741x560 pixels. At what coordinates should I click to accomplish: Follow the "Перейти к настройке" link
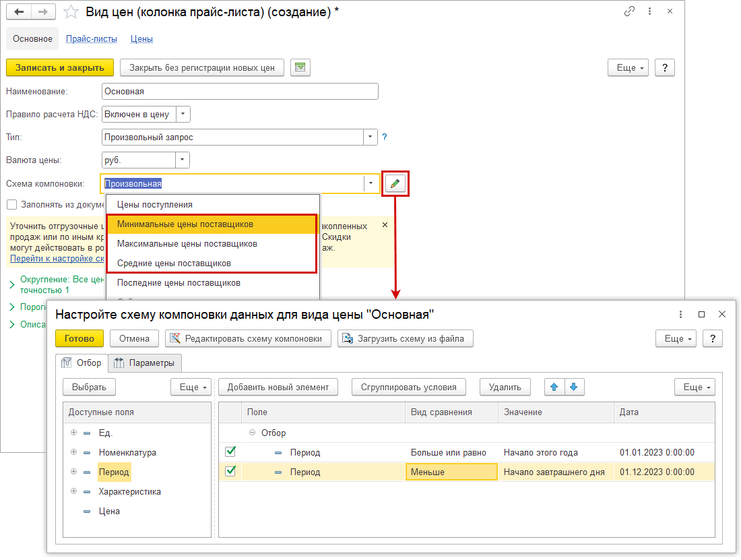57,258
